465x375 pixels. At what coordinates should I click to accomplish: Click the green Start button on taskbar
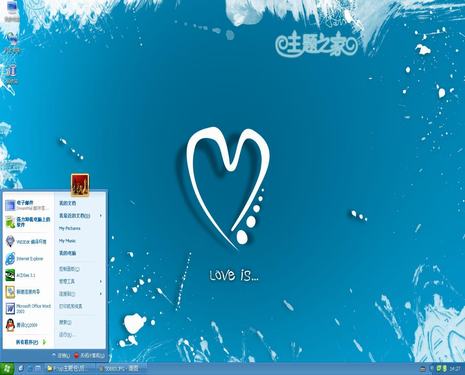tap(7, 369)
